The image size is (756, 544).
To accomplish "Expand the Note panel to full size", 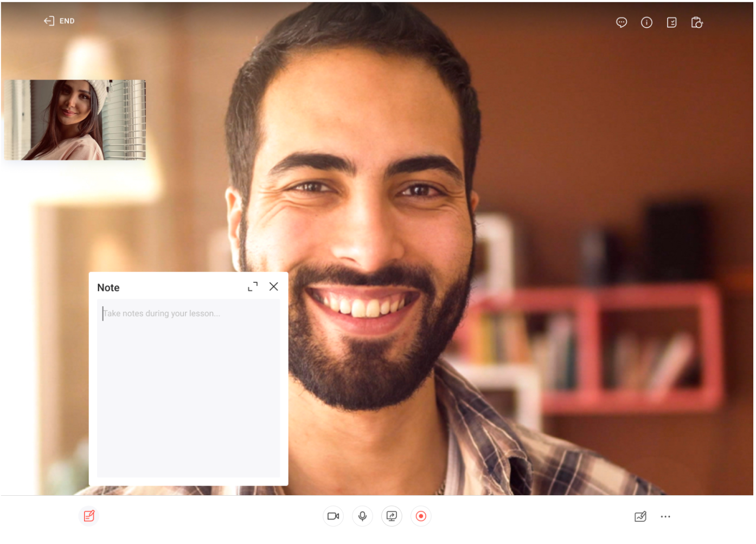I will pyautogui.click(x=253, y=287).
